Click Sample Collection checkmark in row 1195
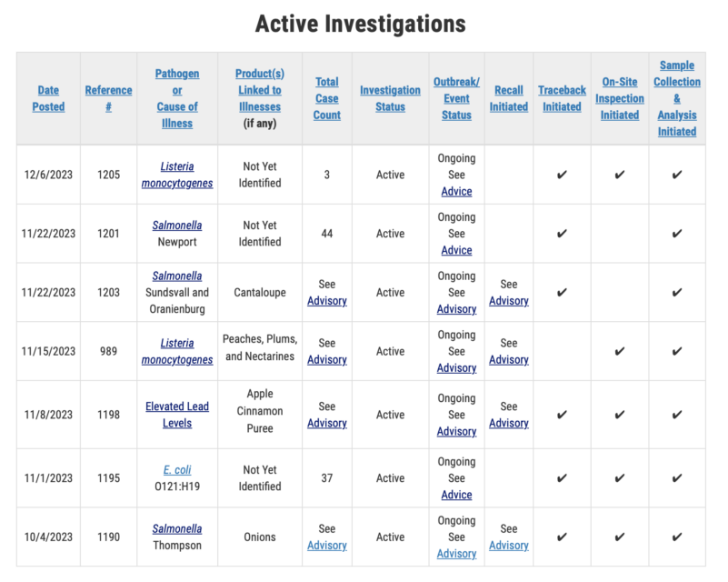Screen dimensions: 728x582 pyautogui.click(x=677, y=478)
